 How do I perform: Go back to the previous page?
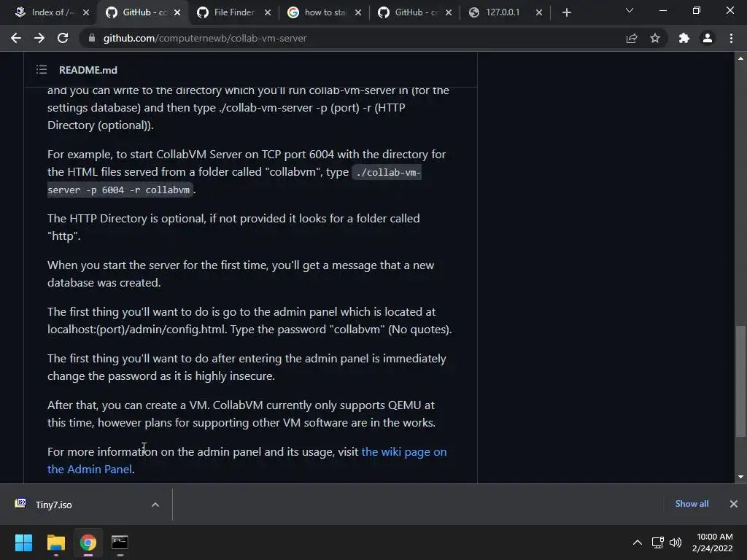(16, 38)
